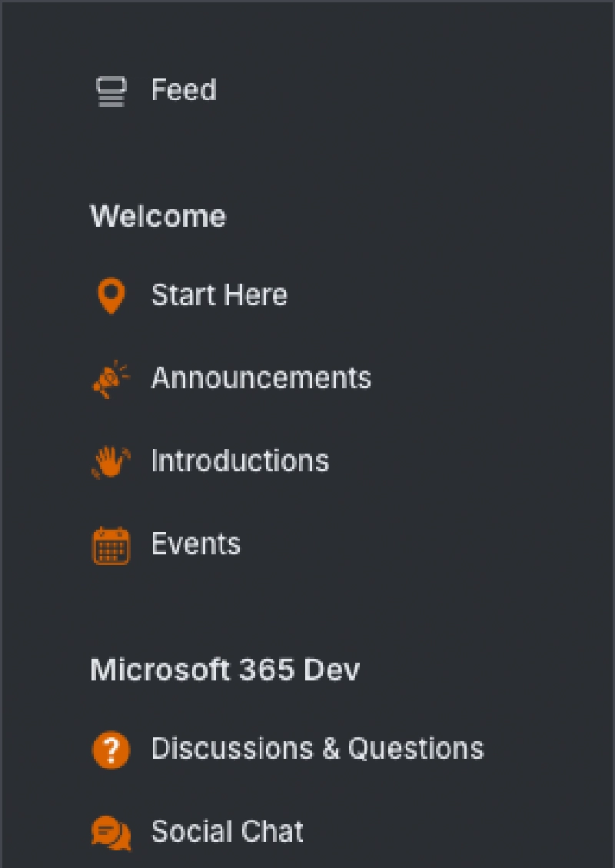Visit the Start Here space
The width and height of the screenshot is (615, 868).
tap(219, 295)
